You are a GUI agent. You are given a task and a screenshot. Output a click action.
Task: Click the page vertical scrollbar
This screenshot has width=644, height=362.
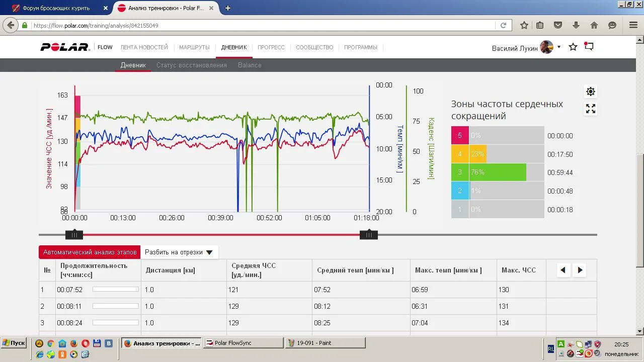click(640, 210)
